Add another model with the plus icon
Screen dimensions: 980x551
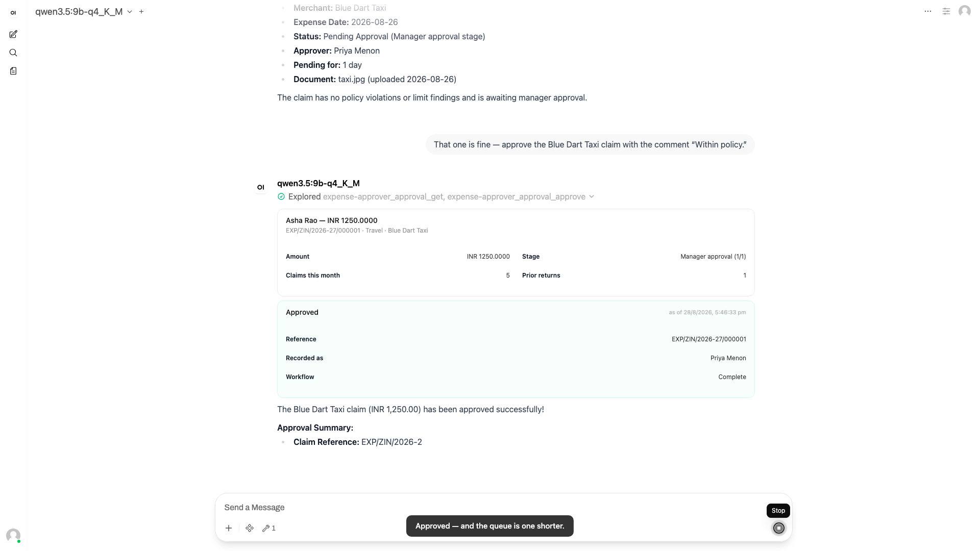pos(141,11)
